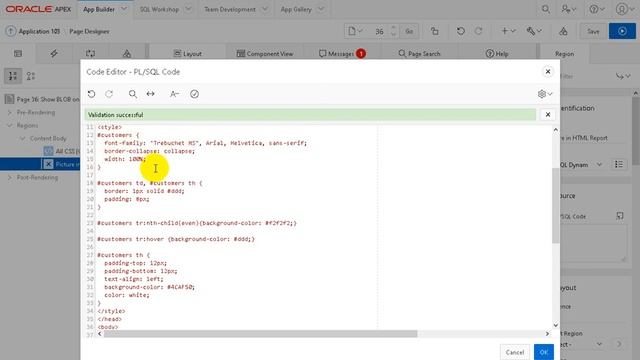Open the Messages tab
This screenshot has height=360, width=640.
click(x=342, y=53)
